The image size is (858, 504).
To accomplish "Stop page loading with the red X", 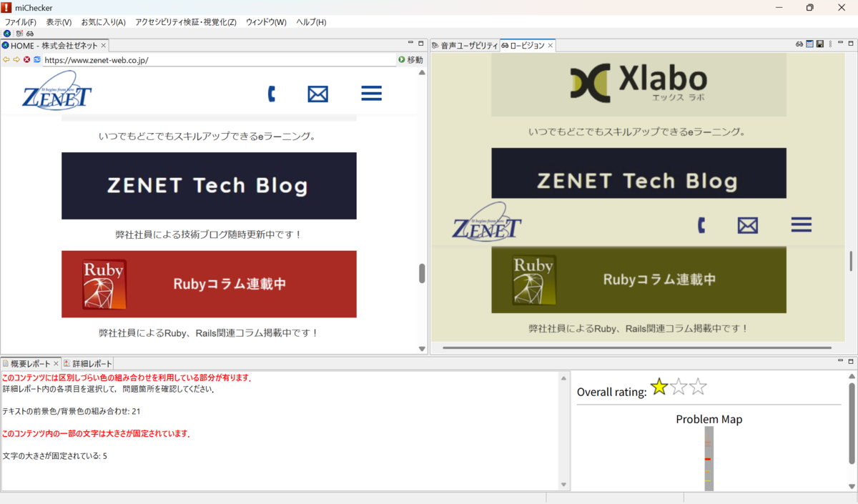I will coord(26,60).
